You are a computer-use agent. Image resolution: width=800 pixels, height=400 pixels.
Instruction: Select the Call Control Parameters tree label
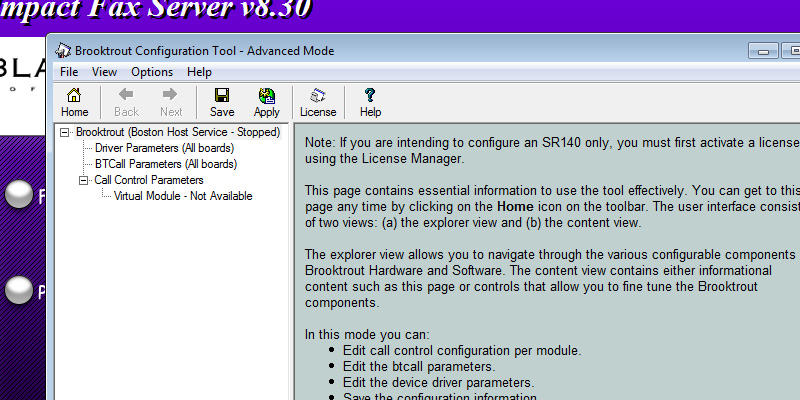pos(149,180)
